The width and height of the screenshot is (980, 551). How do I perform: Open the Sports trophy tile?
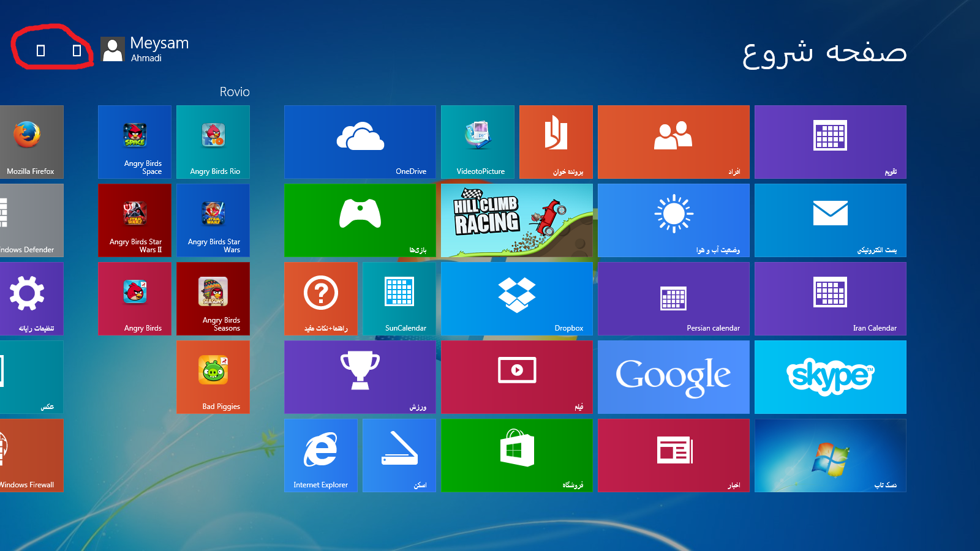360,377
